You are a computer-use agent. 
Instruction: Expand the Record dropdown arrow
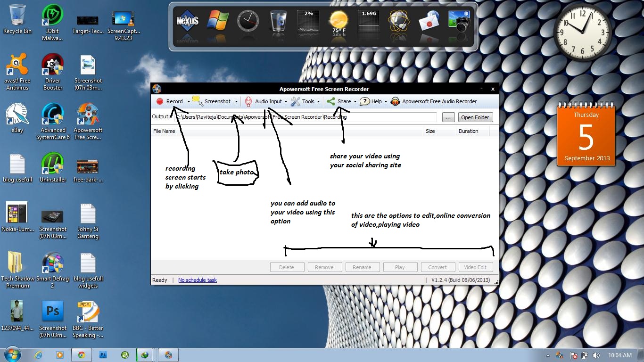tap(188, 101)
